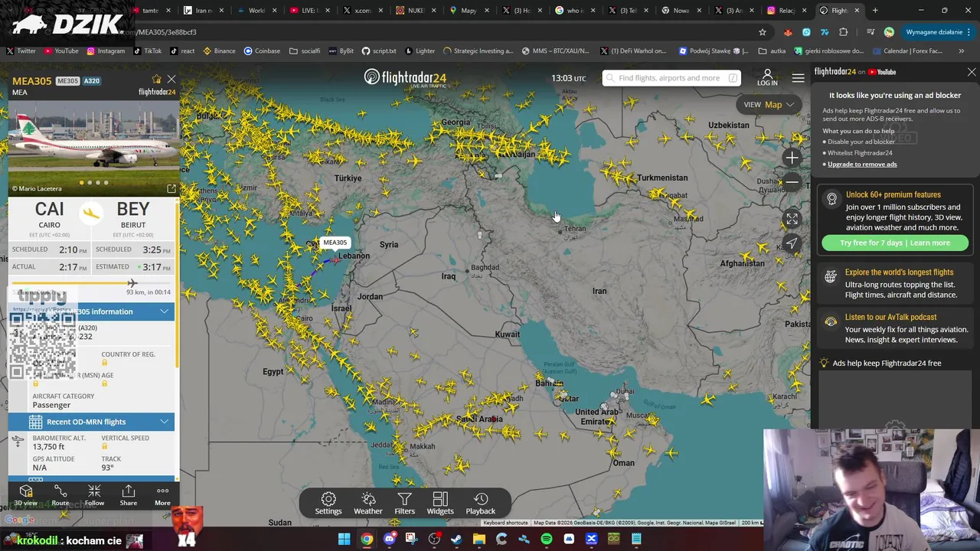
Task: Toggle fullscreen map mode
Action: point(792,219)
